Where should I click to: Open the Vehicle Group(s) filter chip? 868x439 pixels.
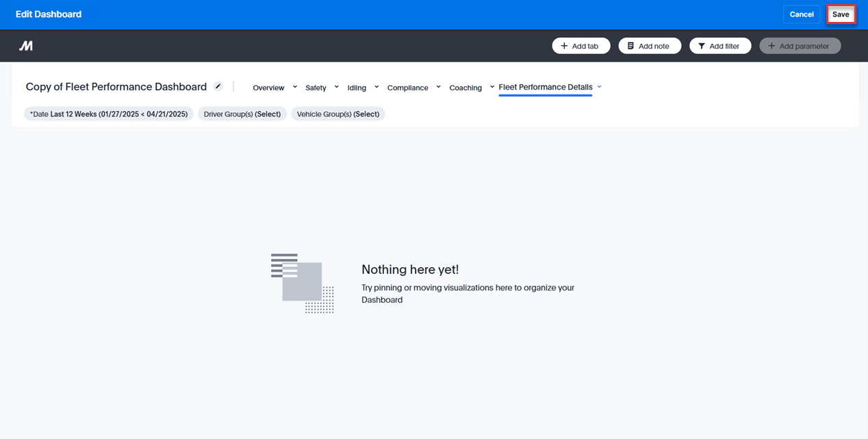338,114
